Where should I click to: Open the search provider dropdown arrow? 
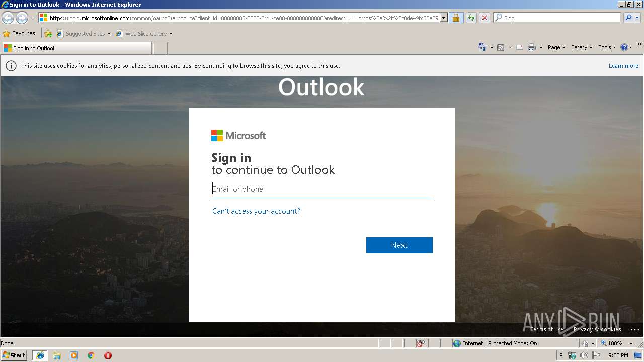point(637,18)
